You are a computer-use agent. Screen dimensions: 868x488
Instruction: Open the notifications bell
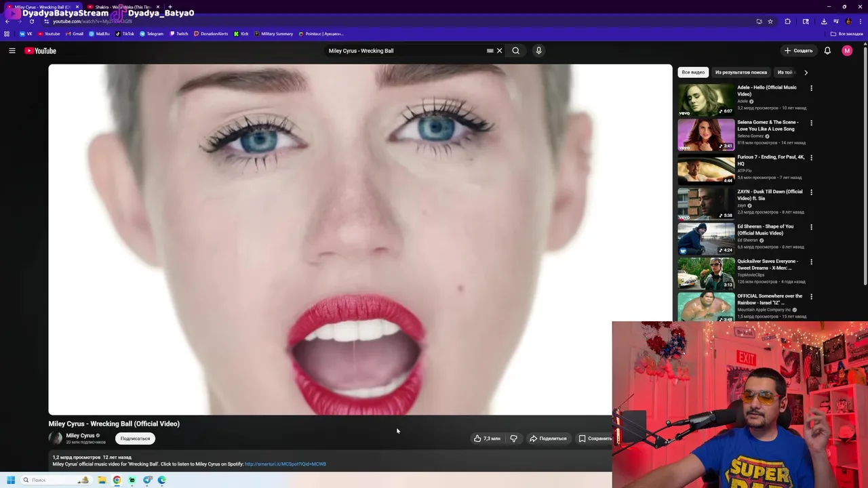pos(827,51)
